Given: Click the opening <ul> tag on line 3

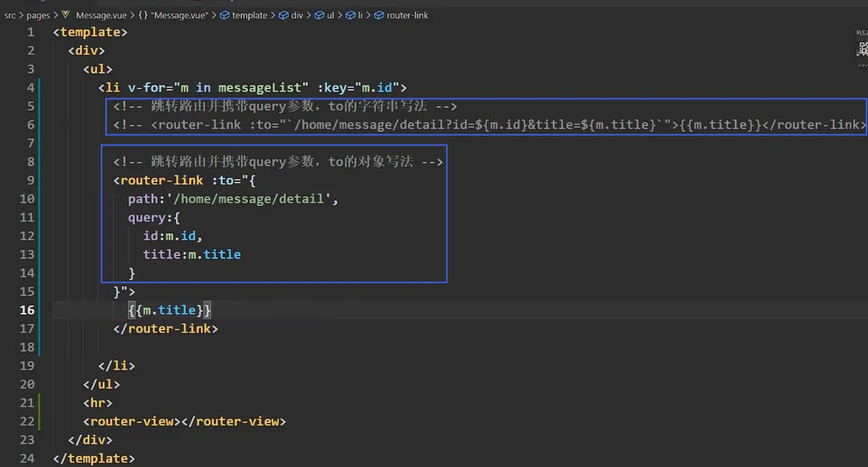Looking at the screenshot, I should 98,69.
